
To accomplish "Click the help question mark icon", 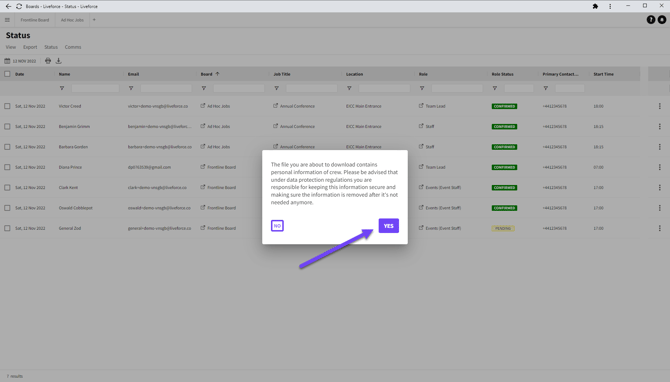I will pos(650,20).
